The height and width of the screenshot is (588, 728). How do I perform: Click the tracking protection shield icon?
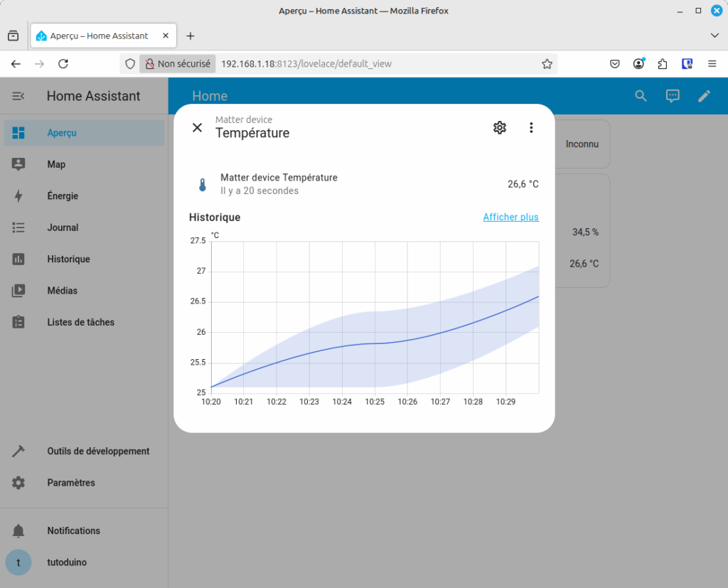[130, 63]
